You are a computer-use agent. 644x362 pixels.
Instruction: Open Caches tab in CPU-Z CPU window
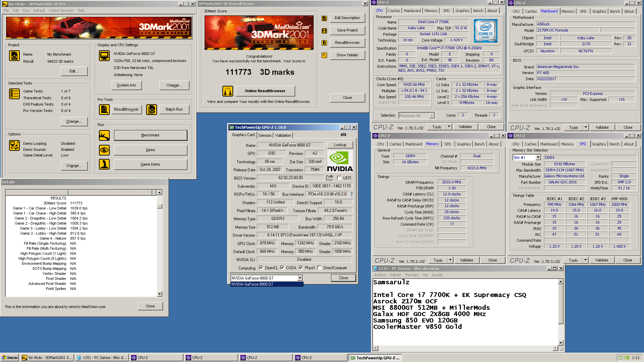(394, 11)
